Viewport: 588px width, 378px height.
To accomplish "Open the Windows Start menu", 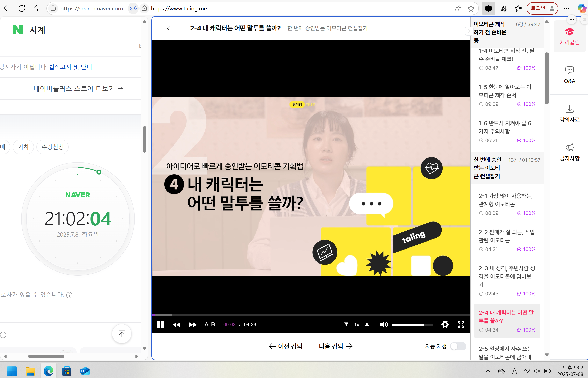I will pyautogui.click(x=12, y=370).
